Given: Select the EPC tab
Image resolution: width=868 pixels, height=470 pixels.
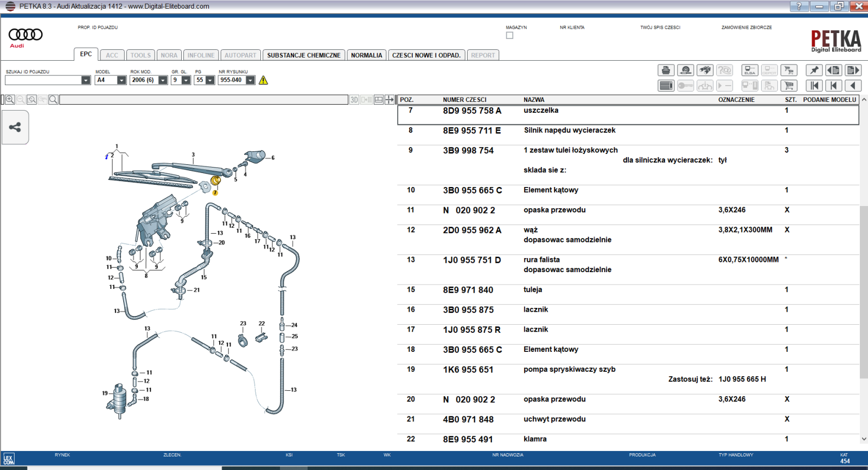Looking at the screenshot, I should pos(86,54).
